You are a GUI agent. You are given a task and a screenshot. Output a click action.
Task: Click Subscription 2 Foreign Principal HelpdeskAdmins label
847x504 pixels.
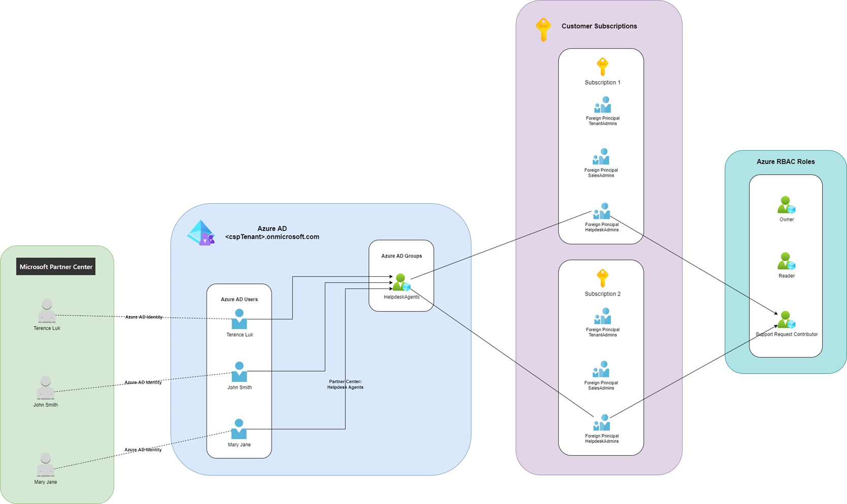click(x=602, y=439)
